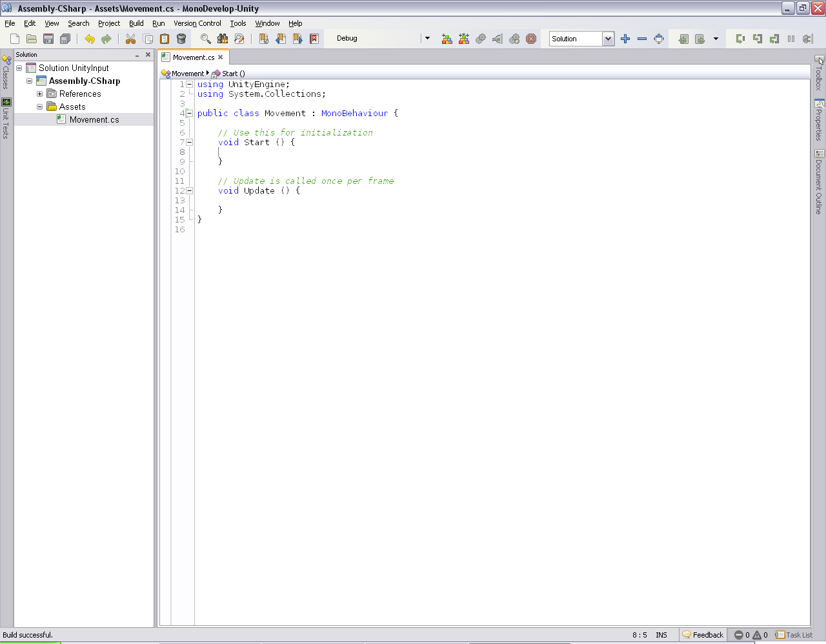This screenshot has height=644, width=826.
Task: Open Find in Files with the binoculars icon
Action: point(223,39)
